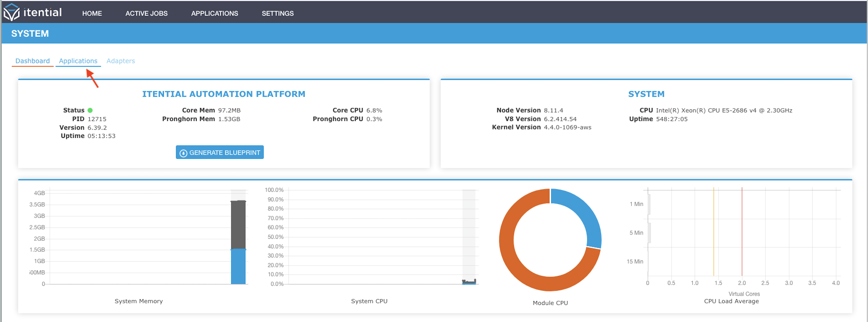Click the 100.0% label on CPU axis
The image size is (868, 322).
(x=274, y=190)
